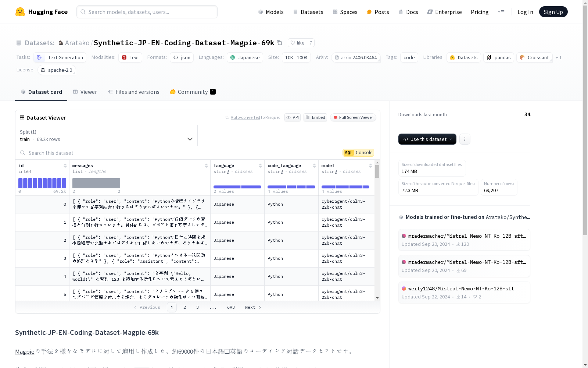The image size is (588, 368).
Task: Click the json format tag
Action: [x=182, y=57]
